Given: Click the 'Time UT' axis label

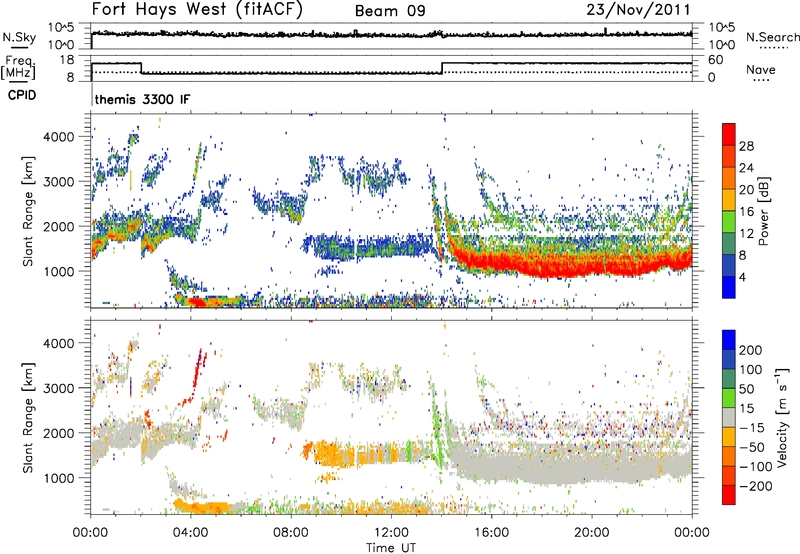Looking at the screenshot, I should point(391,548).
